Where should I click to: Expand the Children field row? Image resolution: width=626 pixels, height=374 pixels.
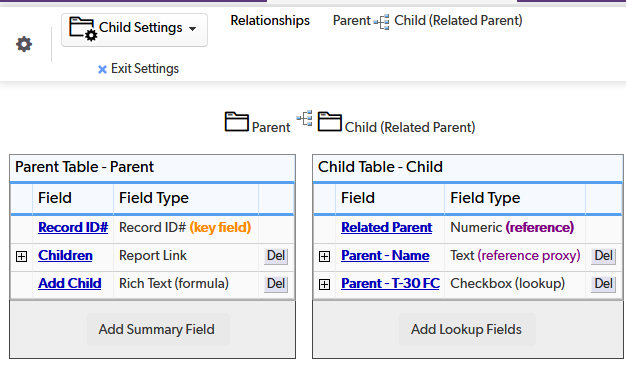(22, 256)
